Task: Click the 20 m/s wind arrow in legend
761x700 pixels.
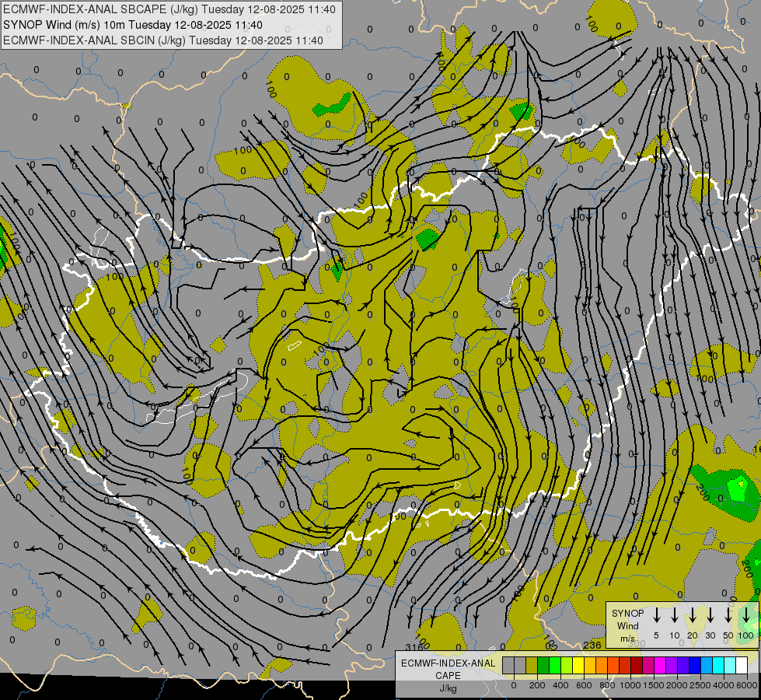Action: [693, 615]
